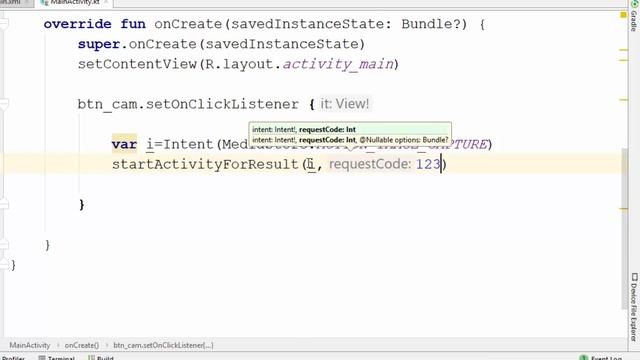The width and height of the screenshot is (640, 360).
Task: Click the highlighted 'var' keyword
Action: (124, 144)
